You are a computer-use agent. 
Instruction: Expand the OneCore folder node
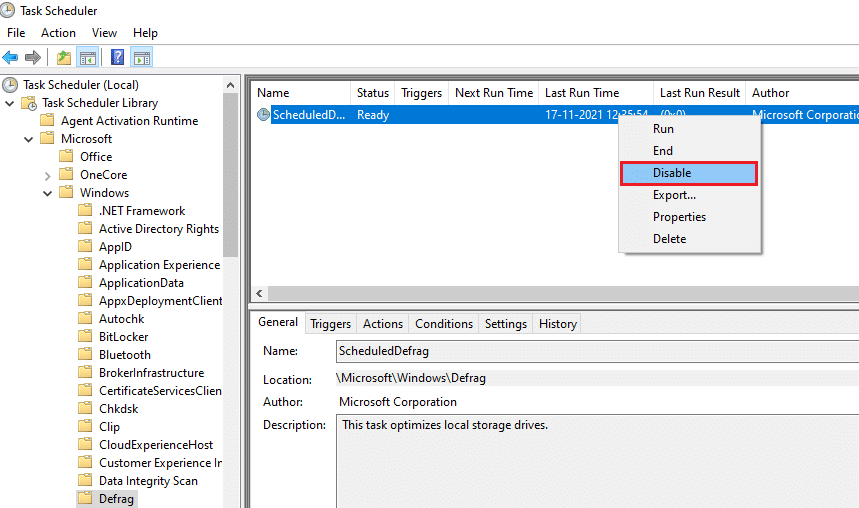47,175
